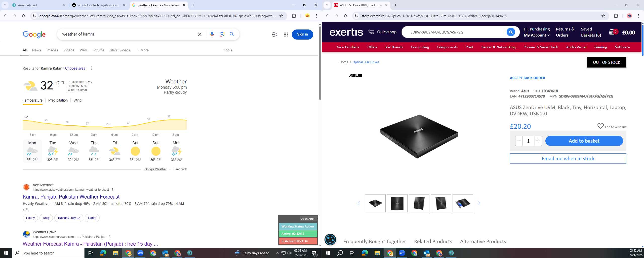Open the Computing menu on Exertis
Screen dimensions: 644x258
(x=420, y=47)
